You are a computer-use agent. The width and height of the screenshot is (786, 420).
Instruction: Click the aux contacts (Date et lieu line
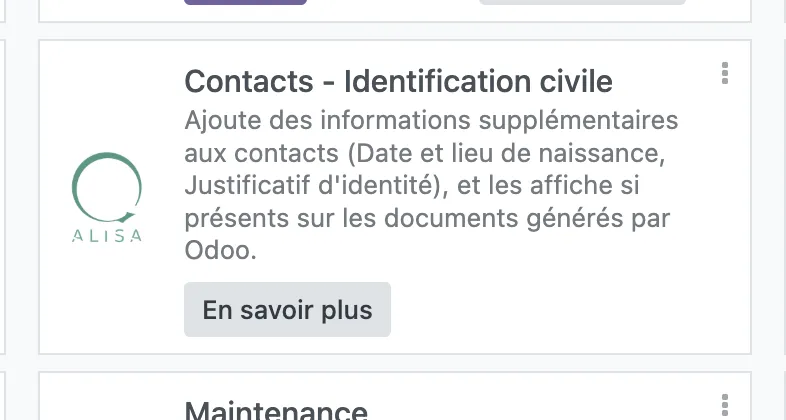[x=425, y=153]
